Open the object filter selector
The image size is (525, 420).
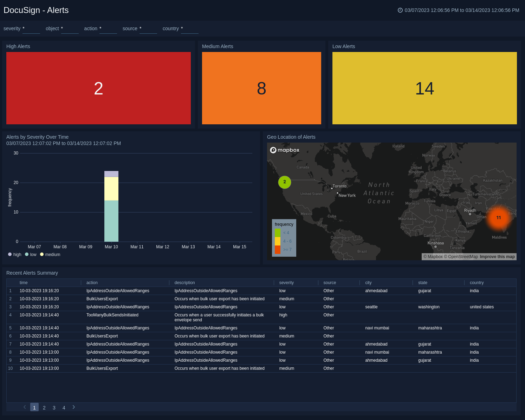(70, 28)
